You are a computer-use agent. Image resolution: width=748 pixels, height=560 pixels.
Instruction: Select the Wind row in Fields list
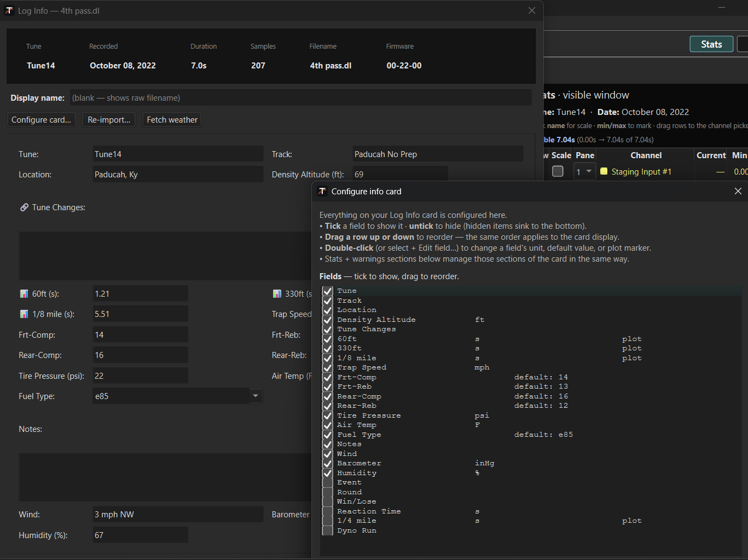coord(531,454)
